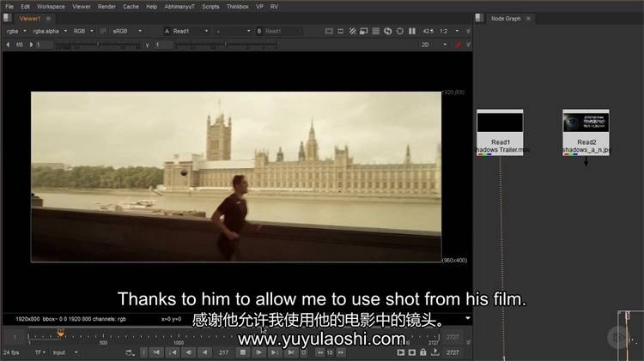Click the loop playback mode icon
The image size is (644, 361).
point(130,352)
